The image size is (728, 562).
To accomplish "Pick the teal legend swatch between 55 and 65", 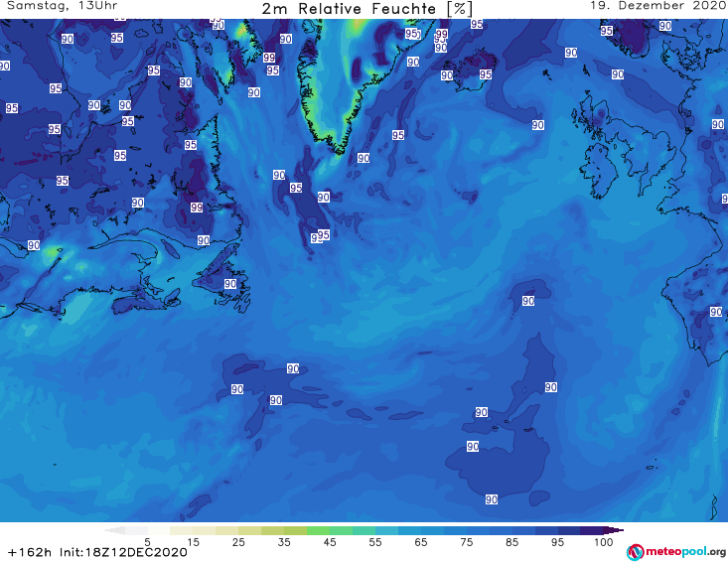I will (386, 530).
